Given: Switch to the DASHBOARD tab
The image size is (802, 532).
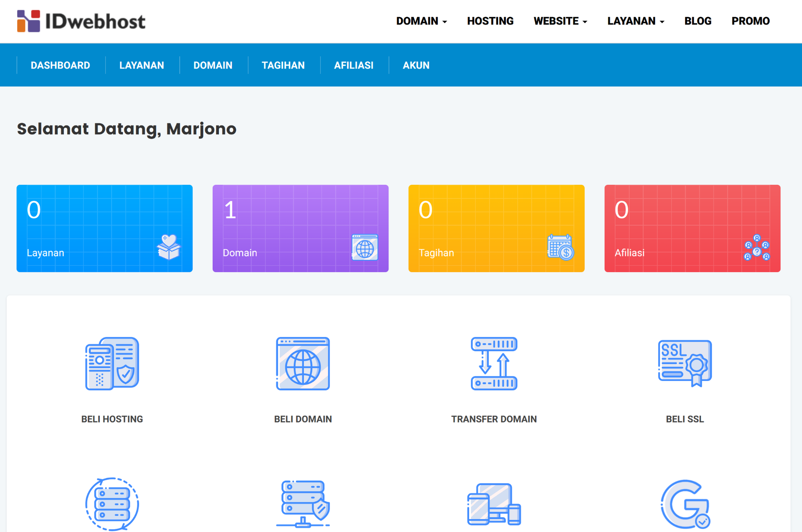Looking at the screenshot, I should pyautogui.click(x=61, y=65).
